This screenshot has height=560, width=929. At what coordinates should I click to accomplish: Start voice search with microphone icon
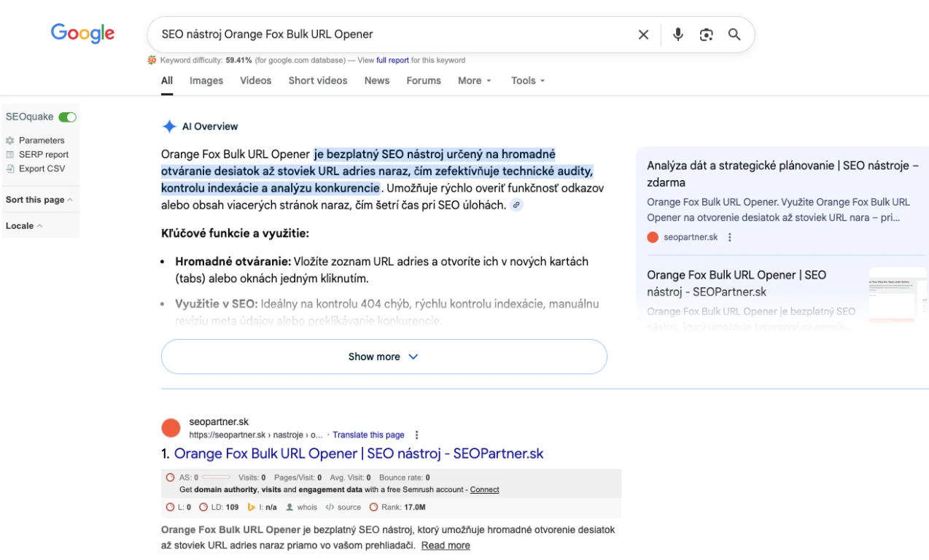click(678, 34)
